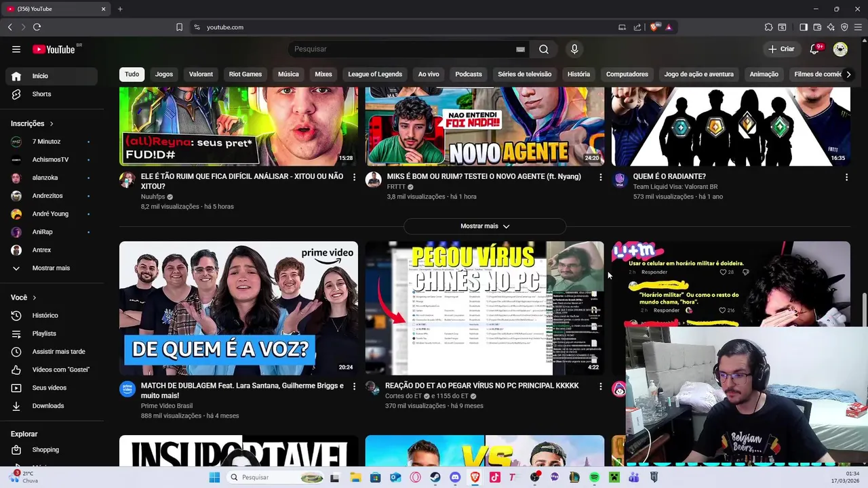Image resolution: width=868 pixels, height=488 pixels.
Task: Reload the page in the browser
Action: coord(37,27)
